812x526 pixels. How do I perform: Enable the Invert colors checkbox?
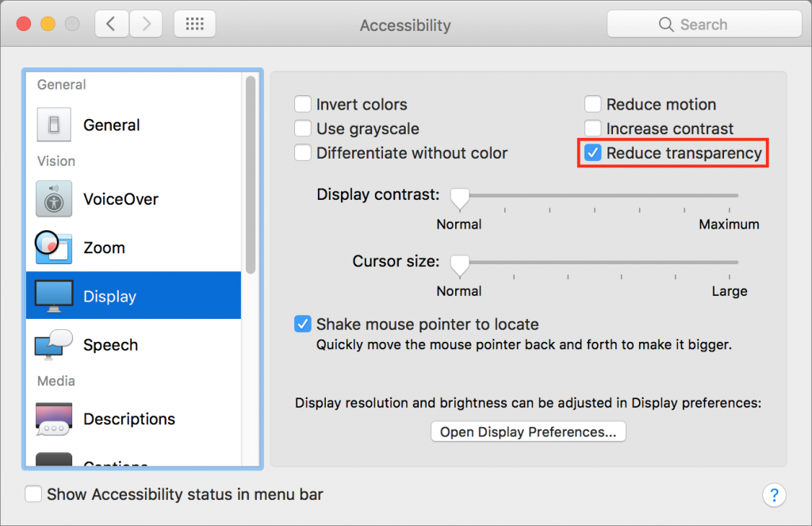[x=302, y=104]
